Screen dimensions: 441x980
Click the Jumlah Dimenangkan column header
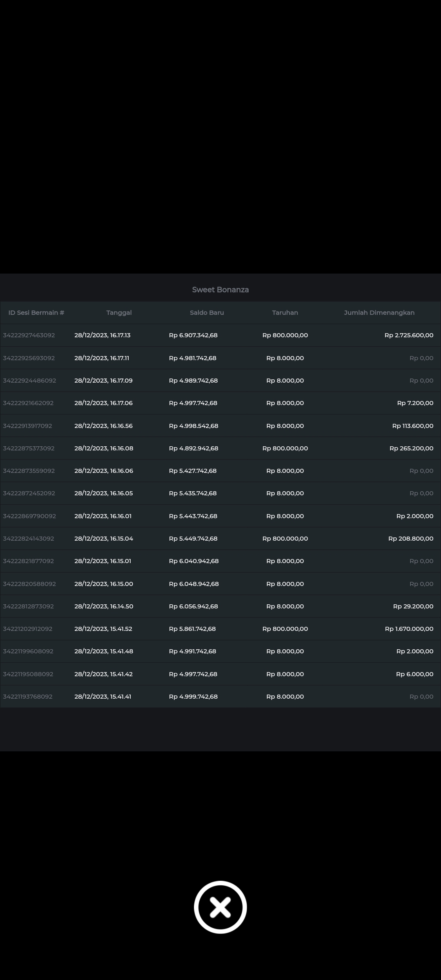(x=379, y=312)
